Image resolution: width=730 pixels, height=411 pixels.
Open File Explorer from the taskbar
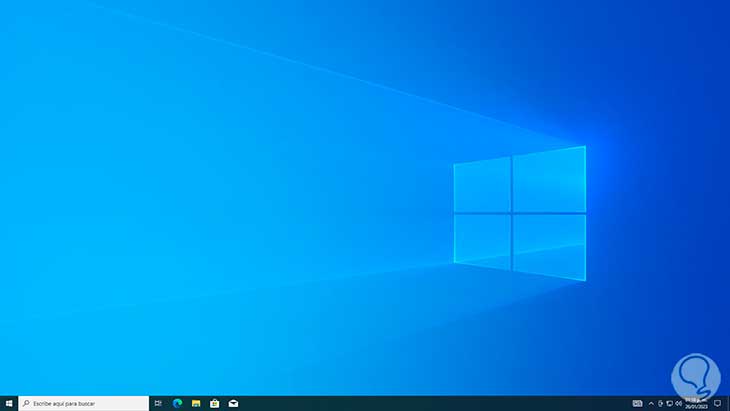coord(196,403)
